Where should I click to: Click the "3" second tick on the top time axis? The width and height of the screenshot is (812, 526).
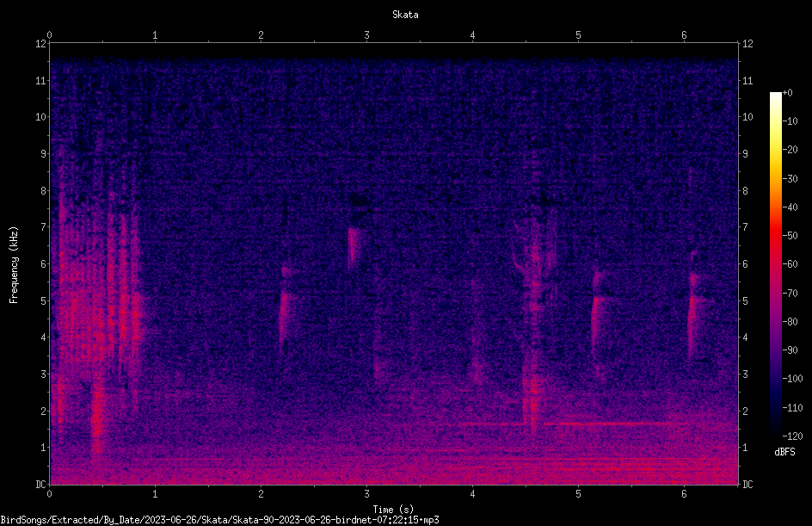pyautogui.click(x=366, y=35)
